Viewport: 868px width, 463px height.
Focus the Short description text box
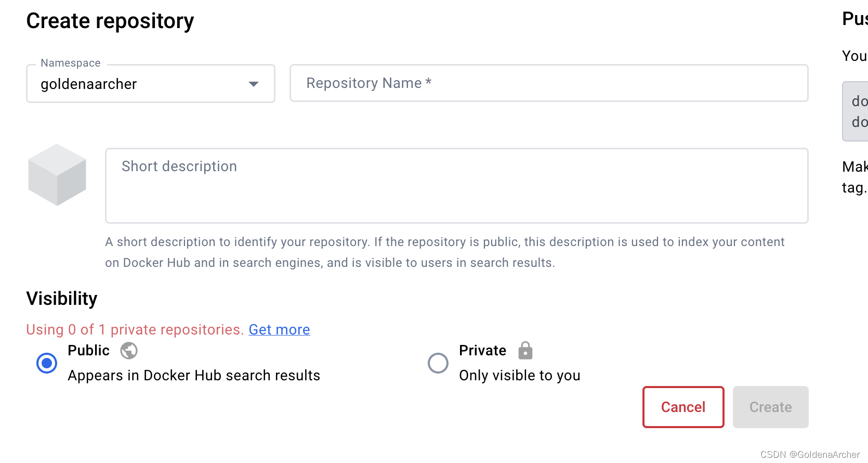457,186
